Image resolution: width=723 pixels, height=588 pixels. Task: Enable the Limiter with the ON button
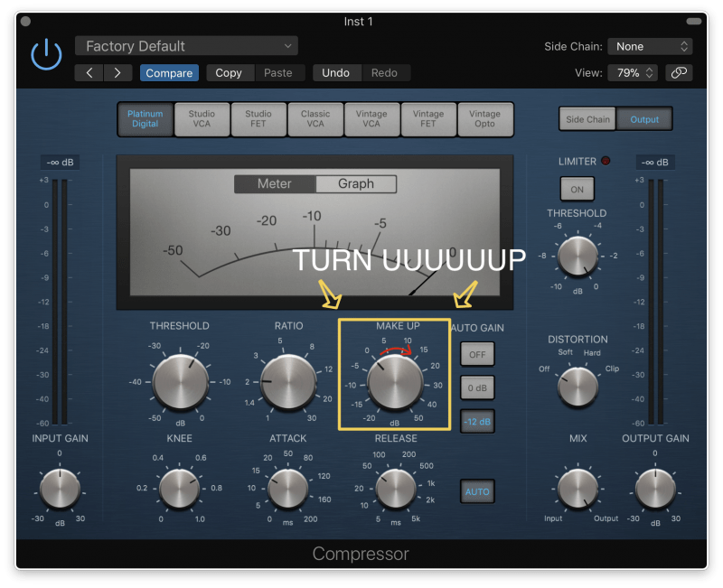[577, 189]
